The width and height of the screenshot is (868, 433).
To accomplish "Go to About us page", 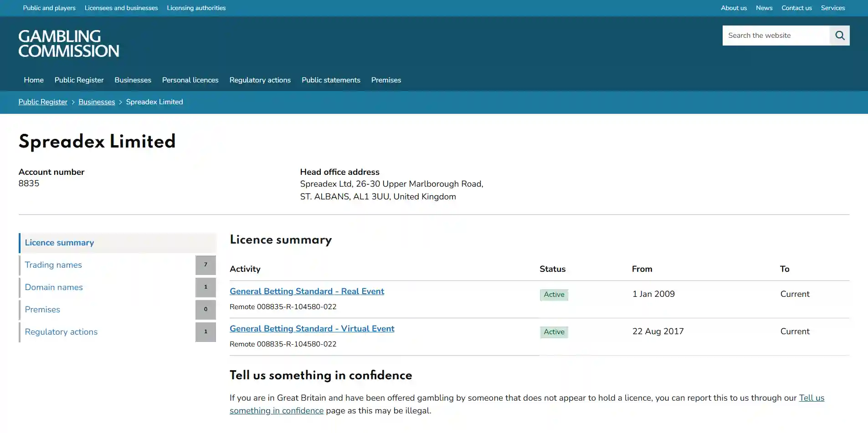I will pyautogui.click(x=734, y=8).
